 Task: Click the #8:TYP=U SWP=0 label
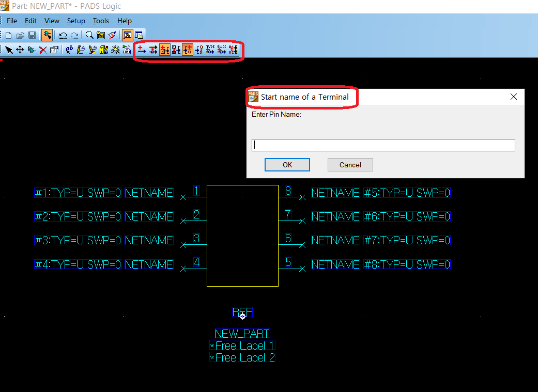[407, 264]
